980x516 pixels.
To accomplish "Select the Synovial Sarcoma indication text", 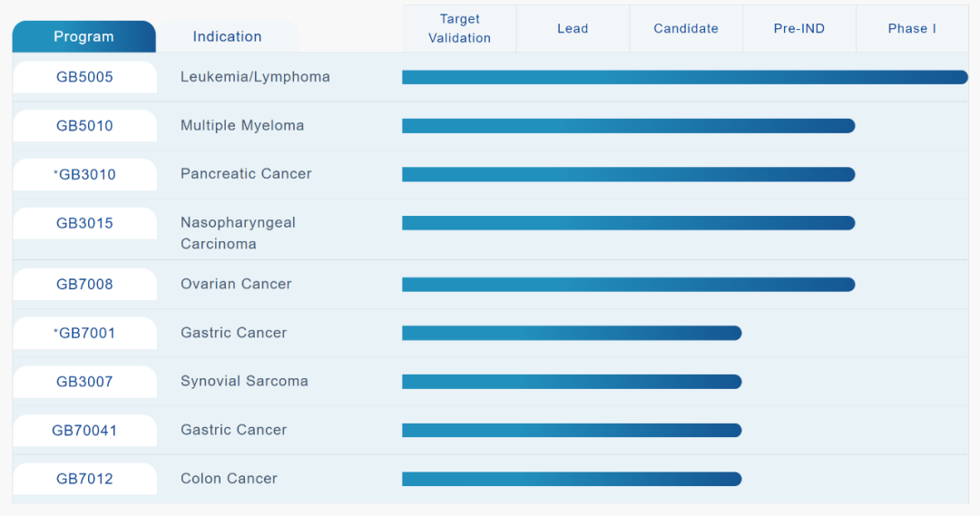I will coord(244,382).
